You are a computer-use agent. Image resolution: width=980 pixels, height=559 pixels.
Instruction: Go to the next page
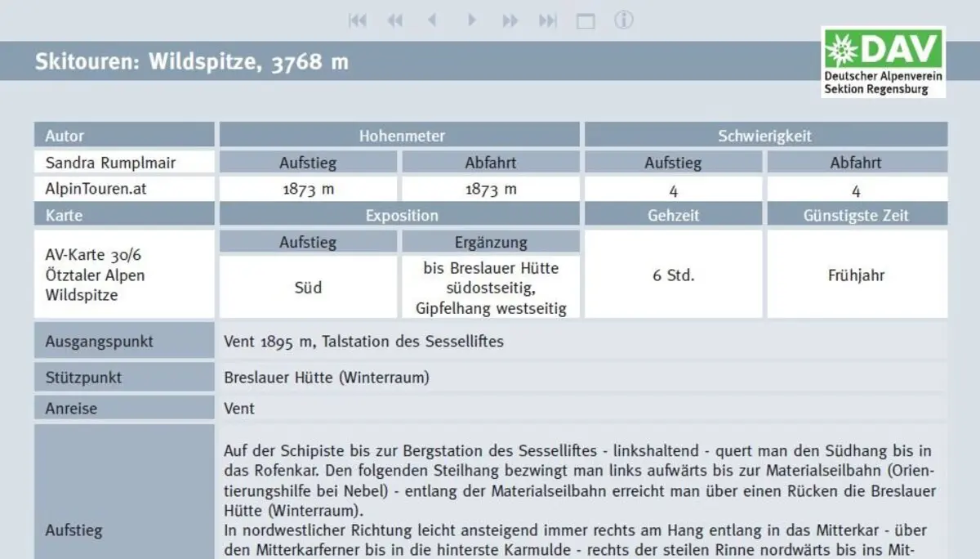(471, 20)
